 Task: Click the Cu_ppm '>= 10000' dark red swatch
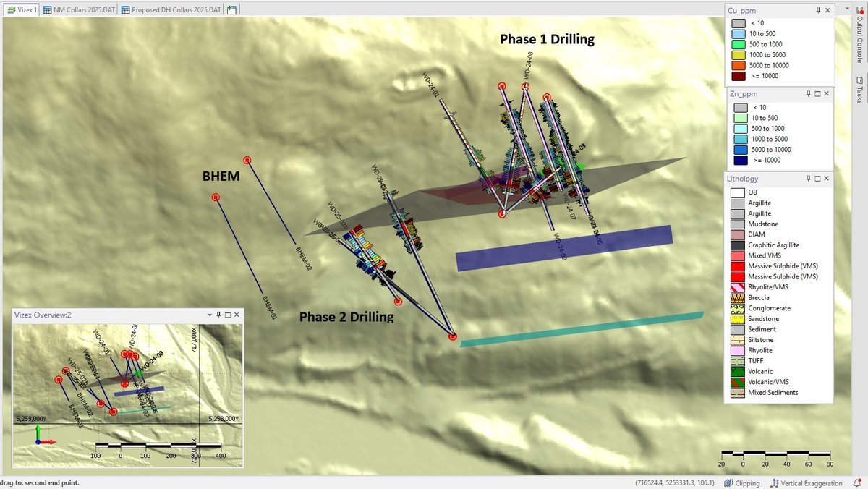pyautogui.click(x=739, y=76)
